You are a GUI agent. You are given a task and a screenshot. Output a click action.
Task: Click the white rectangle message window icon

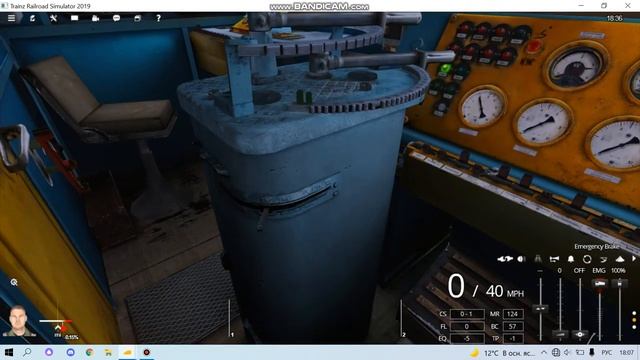[x=74, y=18]
